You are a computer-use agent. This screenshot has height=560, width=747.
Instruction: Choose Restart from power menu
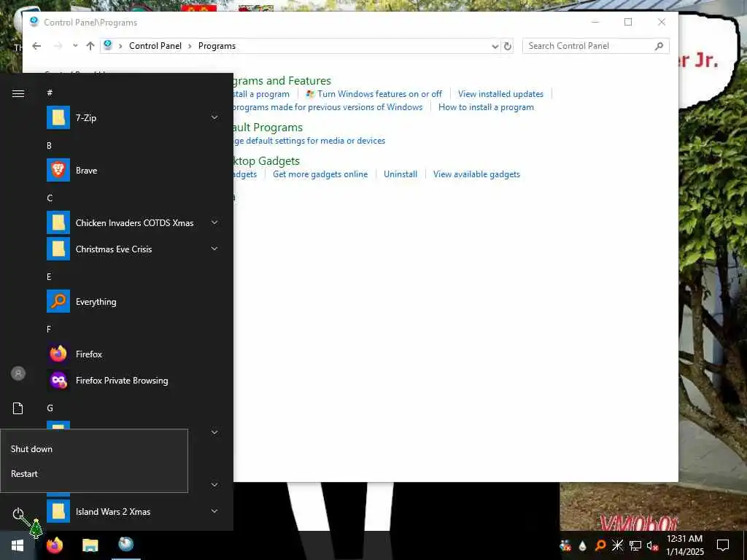click(x=94, y=474)
